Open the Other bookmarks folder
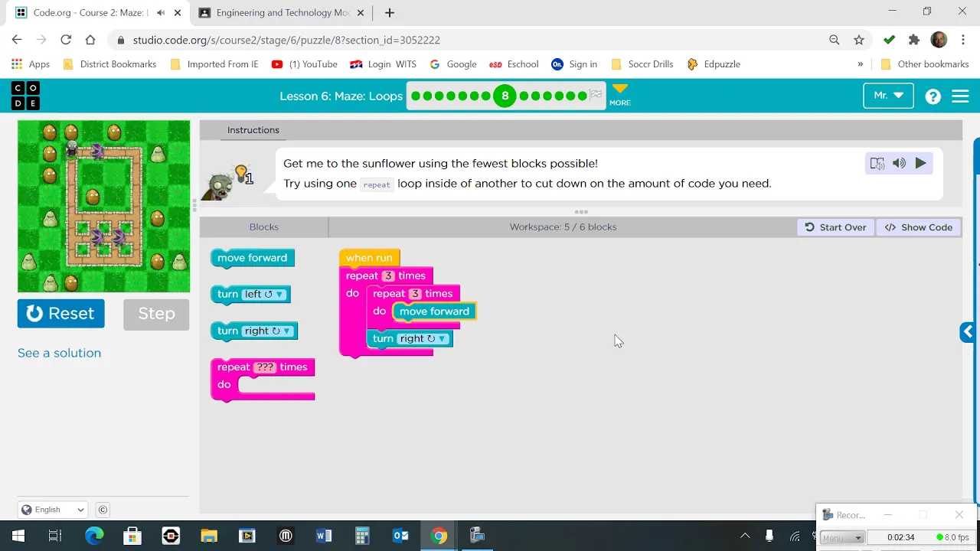Screen dimensions: 980x551 coord(925,64)
